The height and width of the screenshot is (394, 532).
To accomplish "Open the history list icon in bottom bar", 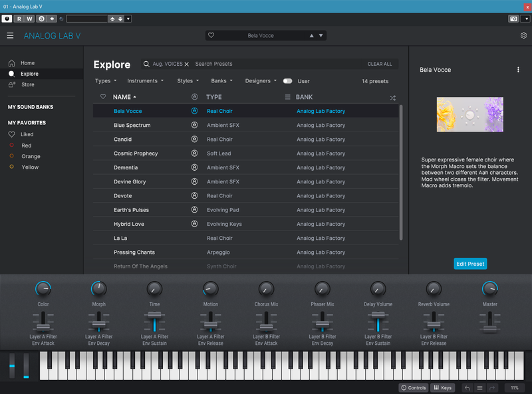I will [479, 388].
